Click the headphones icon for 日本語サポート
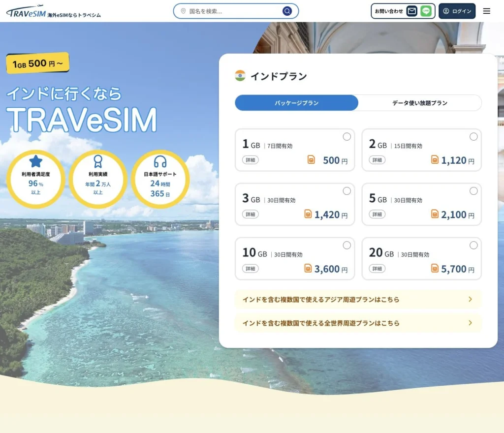 [x=160, y=161]
